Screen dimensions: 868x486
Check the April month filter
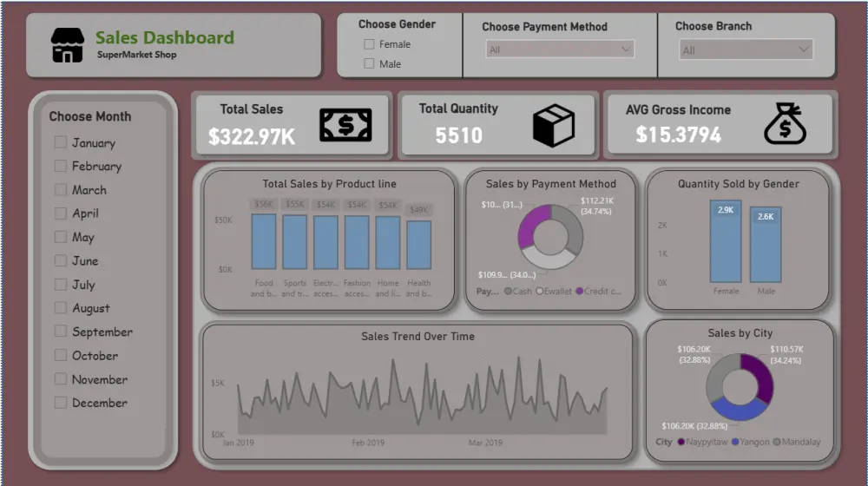(61, 213)
